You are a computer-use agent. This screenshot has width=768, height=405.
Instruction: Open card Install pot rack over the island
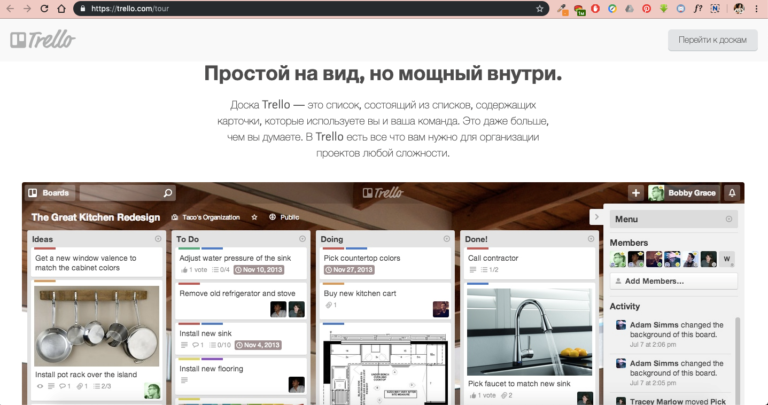(86, 375)
